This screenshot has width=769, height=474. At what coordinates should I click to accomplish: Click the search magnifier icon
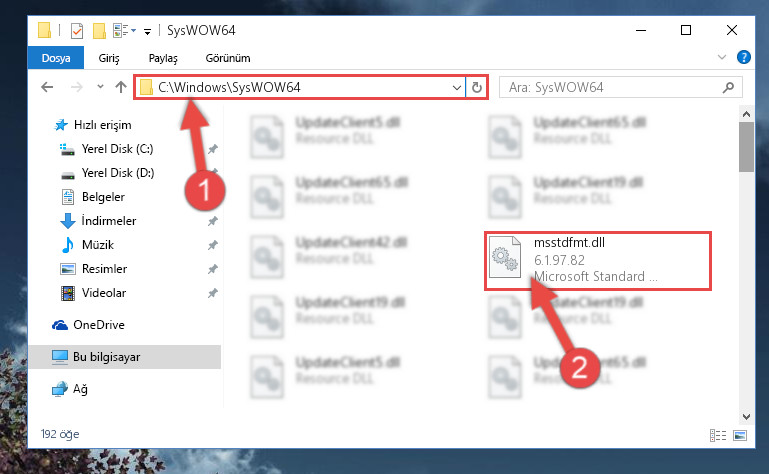(728, 87)
